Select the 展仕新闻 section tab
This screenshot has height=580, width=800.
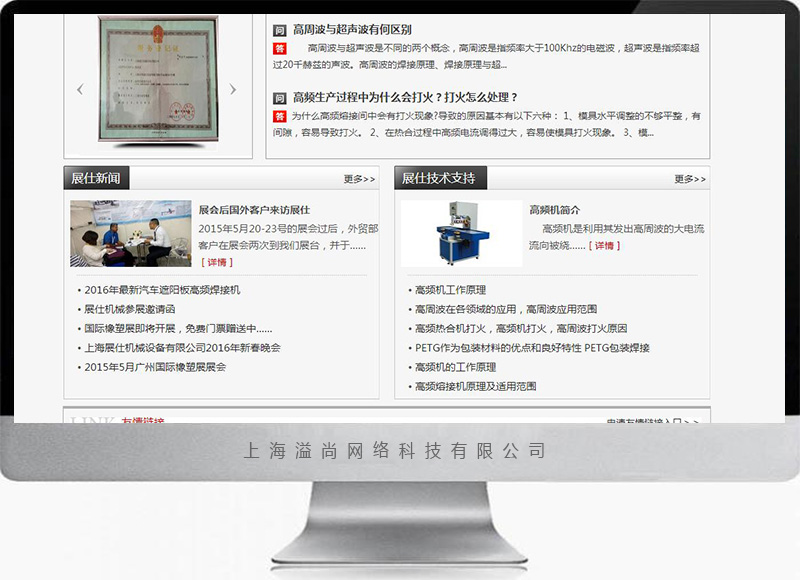pyautogui.click(x=96, y=178)
